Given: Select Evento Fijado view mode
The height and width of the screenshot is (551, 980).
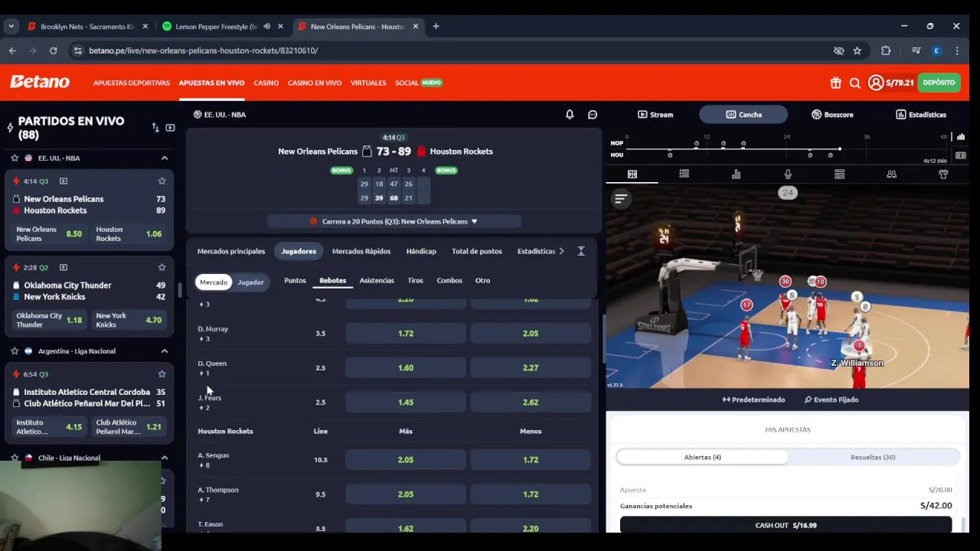Looking at the screenshot, I should click(x=831, y=399).
